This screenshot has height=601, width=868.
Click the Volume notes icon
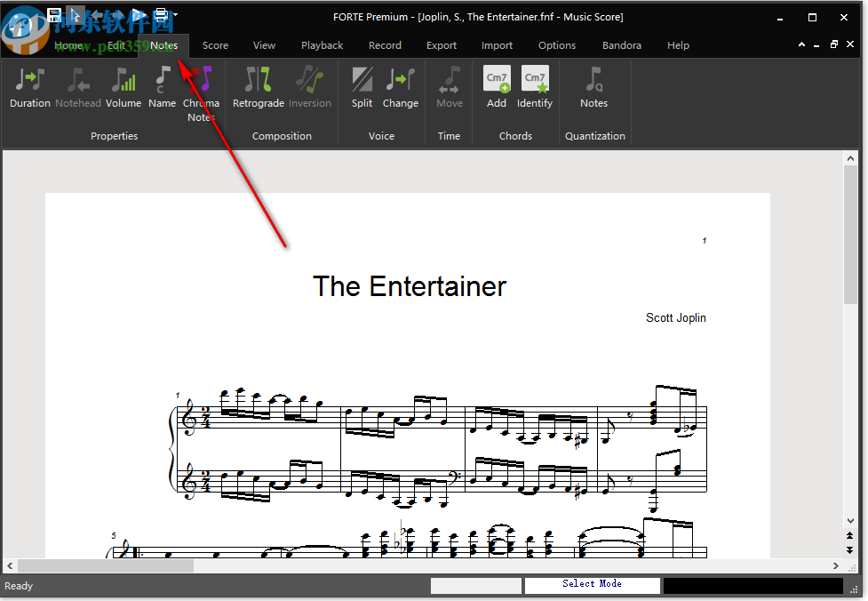pos(123,87)
